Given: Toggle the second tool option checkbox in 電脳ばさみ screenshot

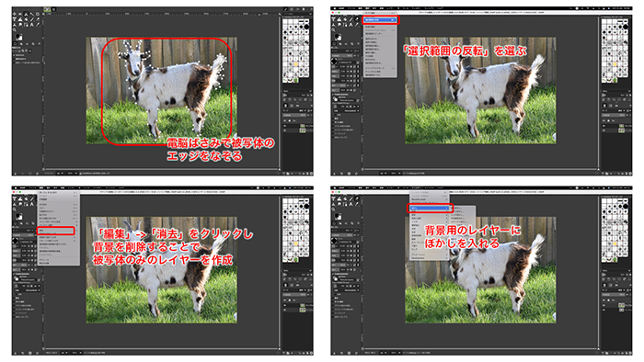Looking at the screenshot, I should [x=14, y=59].
